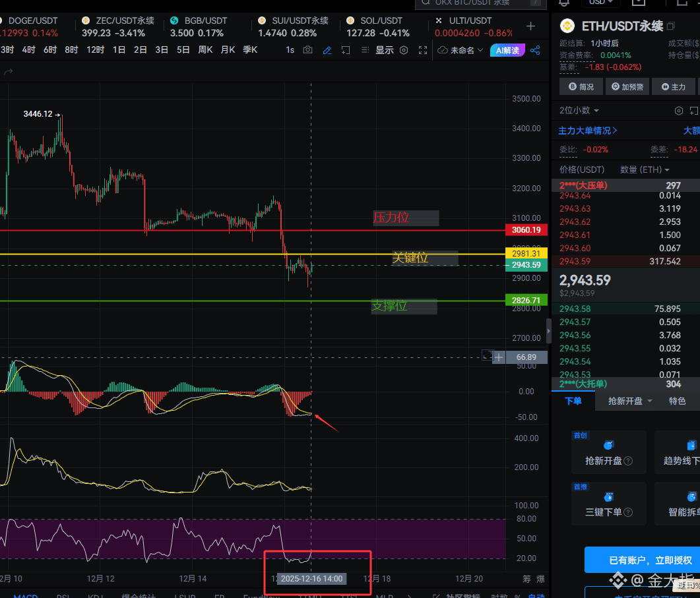The width and height of the screenshot is (700, 598).
Task: Select the 1日 timeframe
Action: [119, 49]
